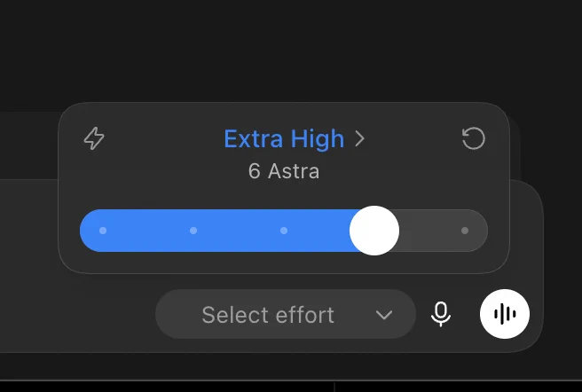Reset effort with the circular arrow icon
The image size is (582, 392).
(473, 138)
